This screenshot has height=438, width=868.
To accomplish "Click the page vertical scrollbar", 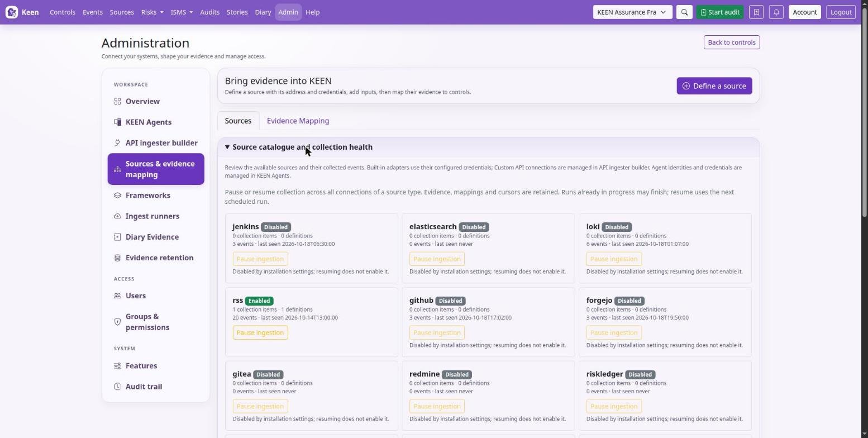I will coord(865,112).
